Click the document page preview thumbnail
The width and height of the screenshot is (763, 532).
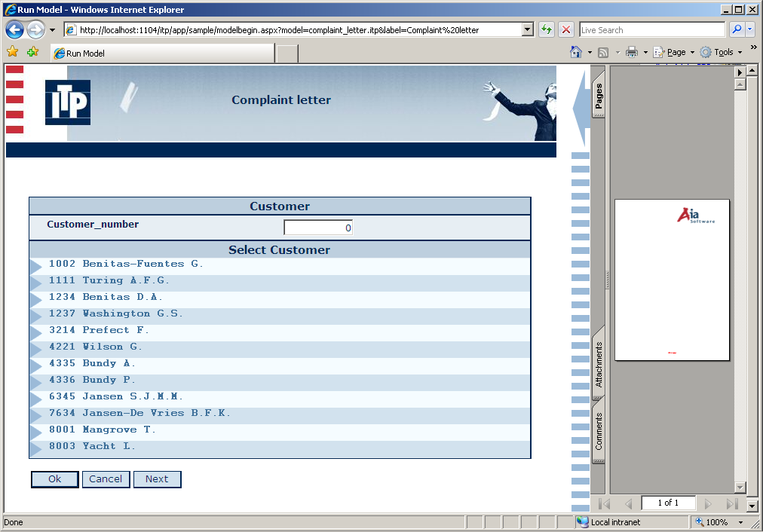[x=672, y=280]
